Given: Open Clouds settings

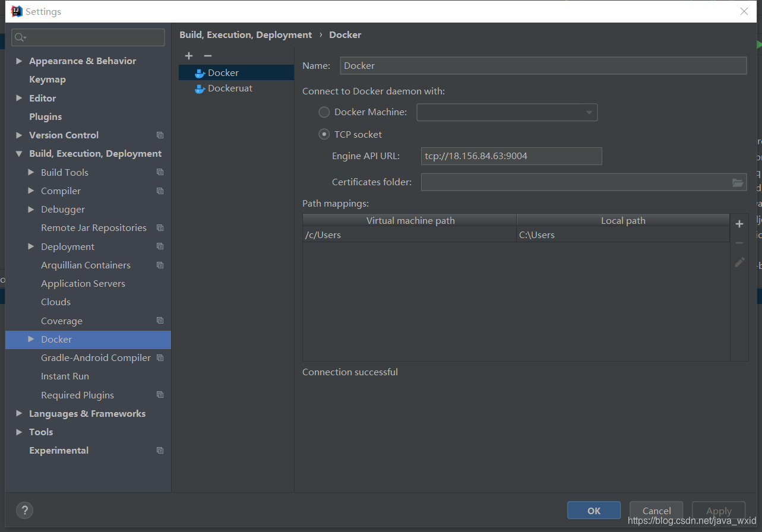Looking at the screenshot, I should [56, 302].
